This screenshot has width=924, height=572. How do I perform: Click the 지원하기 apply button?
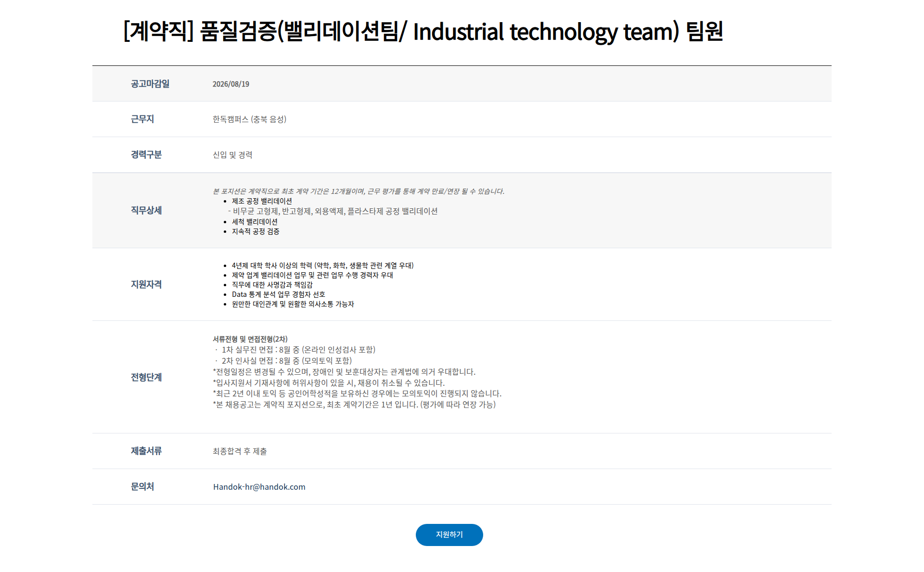click(x=449, y=534)
